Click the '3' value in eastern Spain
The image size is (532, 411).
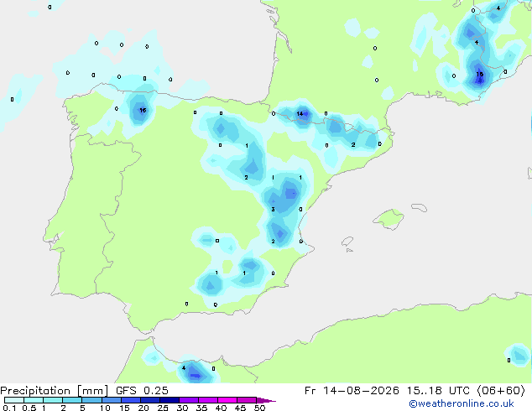point(273,209)
